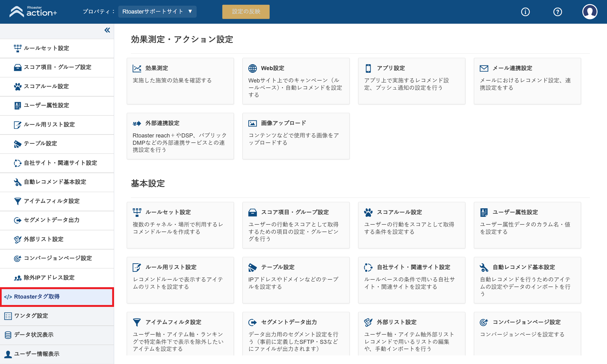This screenshot has height=364, width=607.
Task: Open the アプリ設定 card phone icon
Action: (368, 68)
